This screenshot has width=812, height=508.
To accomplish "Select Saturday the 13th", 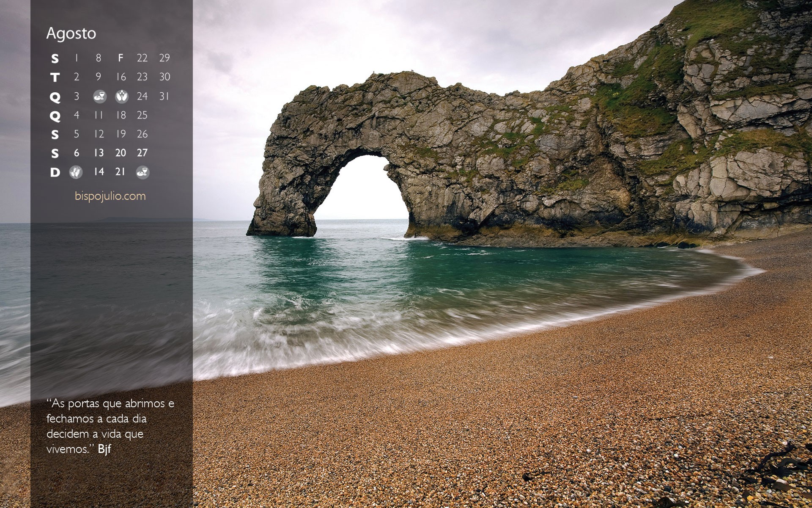I will pos(99,153).
